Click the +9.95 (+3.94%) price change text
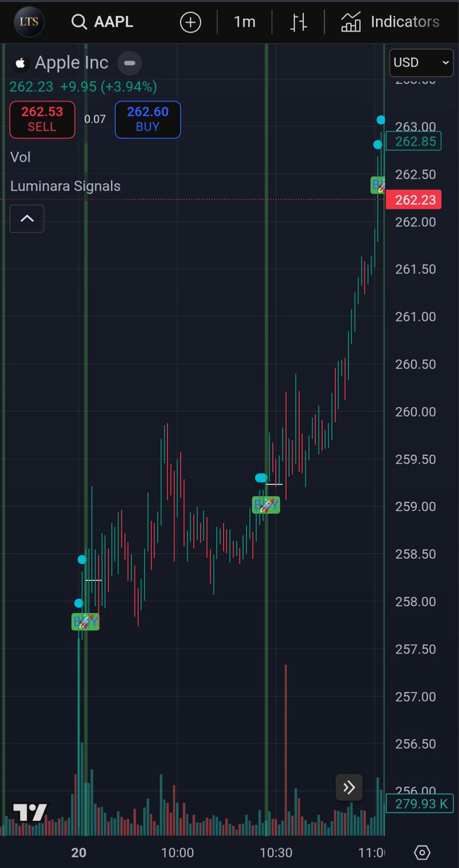Screen dimensions: 459x868 coord(109,87)
